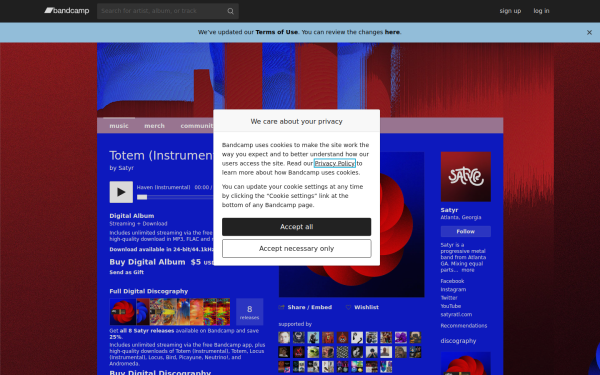Click Accept necessary only button
The height and width of the screenshot is (375, 600).
point(297,249)
